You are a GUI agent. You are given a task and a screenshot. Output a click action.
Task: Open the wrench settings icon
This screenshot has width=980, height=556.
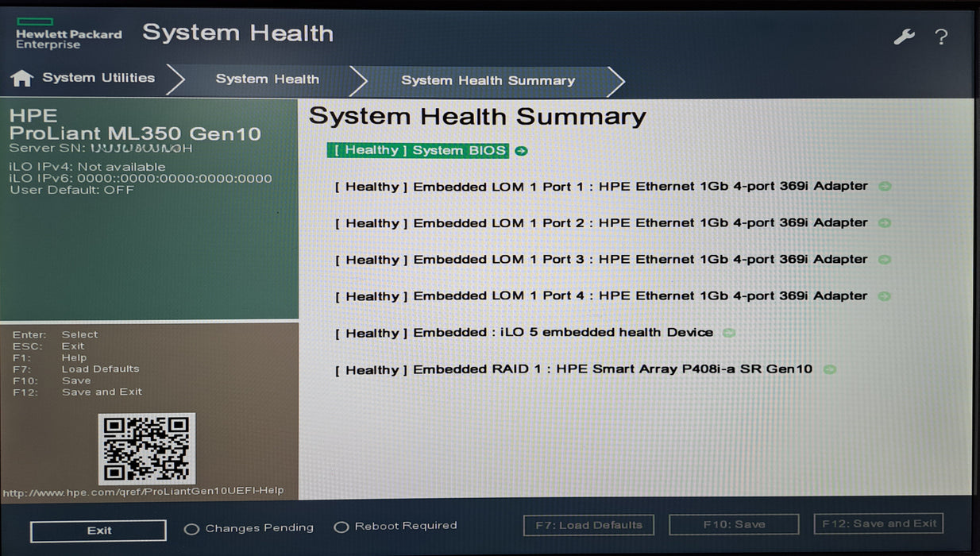click(905, 37)
